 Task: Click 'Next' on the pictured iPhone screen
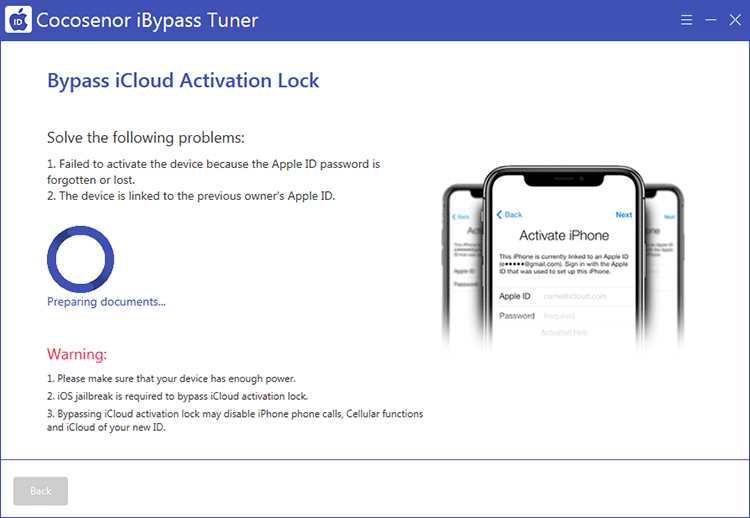tap(624, 215)
